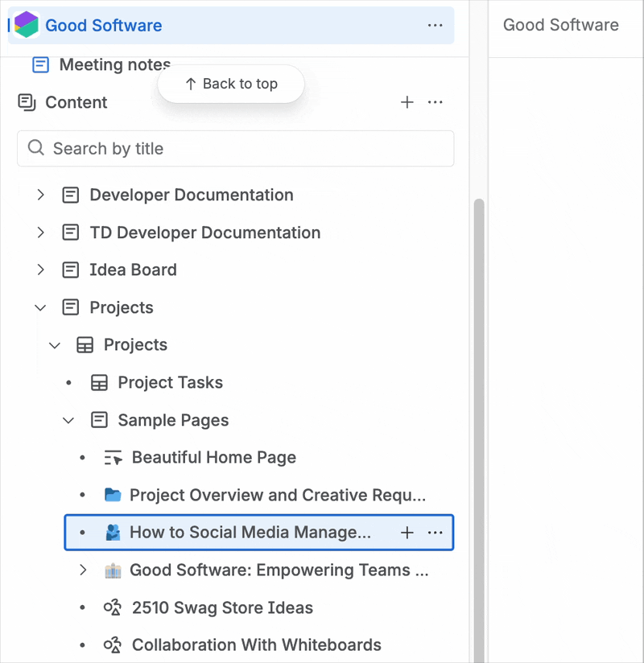The image size is (644, 663).
Task: Open the Good Software space options menu
Action: click(x=436, y=25)
